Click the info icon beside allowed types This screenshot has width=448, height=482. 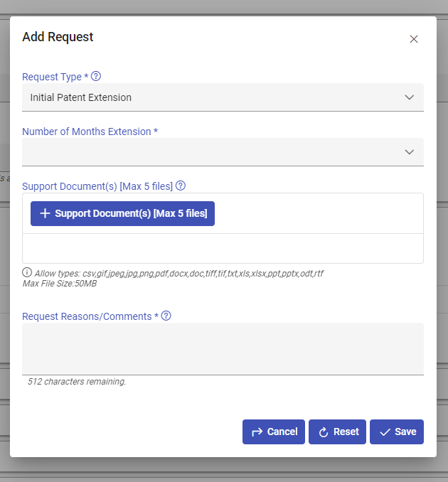[x=27, y=272]
